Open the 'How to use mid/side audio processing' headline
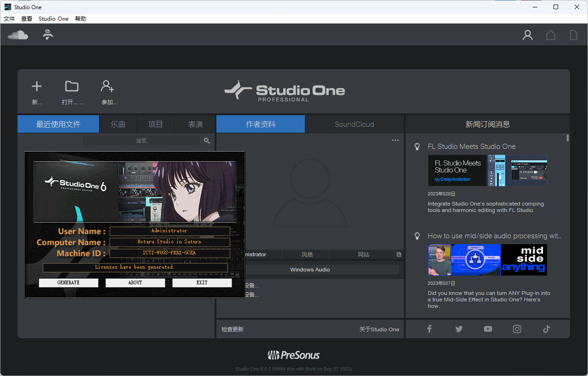 (495, 236)
